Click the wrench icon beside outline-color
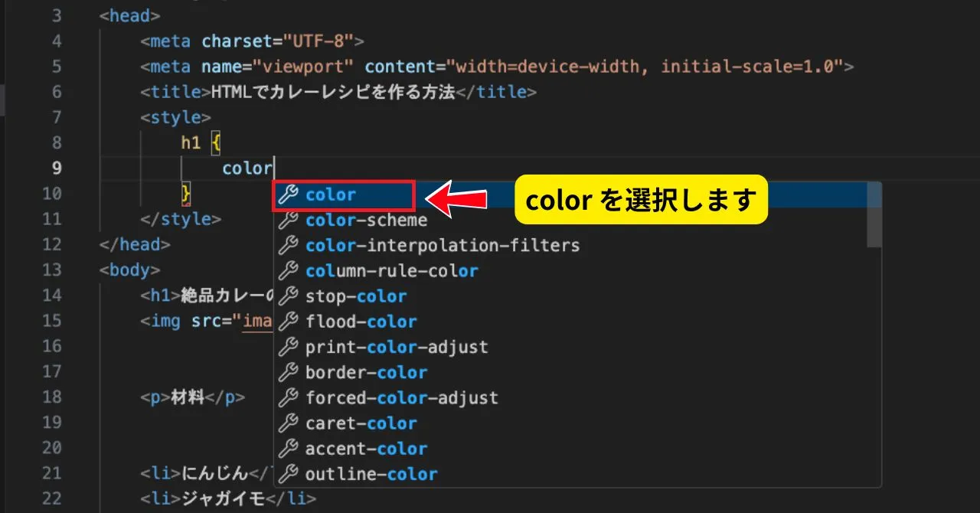980x513 pixels. pyautogui.click(x=288, y=474)
